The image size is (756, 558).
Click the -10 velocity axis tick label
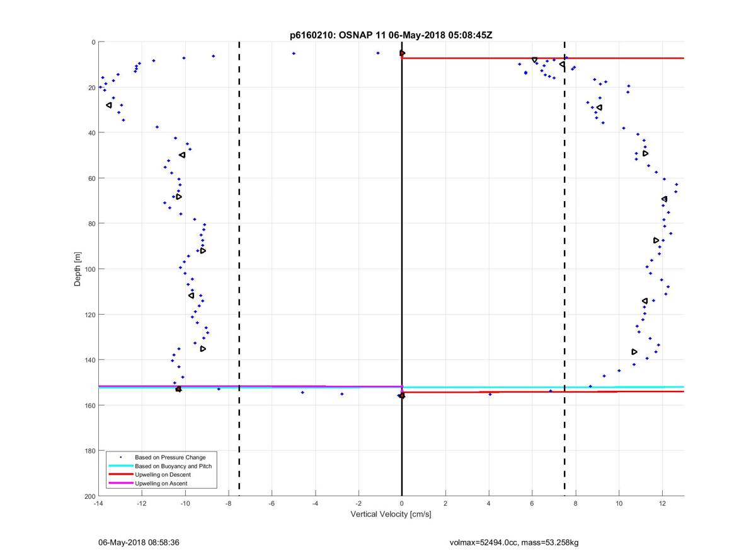coord(185,504)
